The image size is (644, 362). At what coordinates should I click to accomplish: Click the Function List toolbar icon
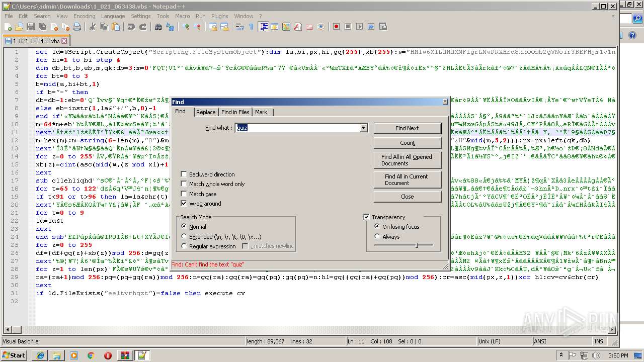[x=298, y=27]
